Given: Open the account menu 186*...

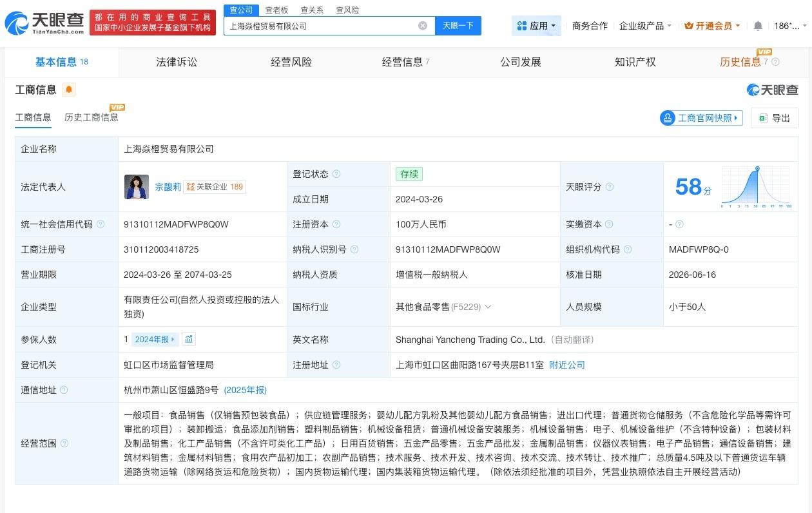Looking at the screenshot, I should (790, 26).
